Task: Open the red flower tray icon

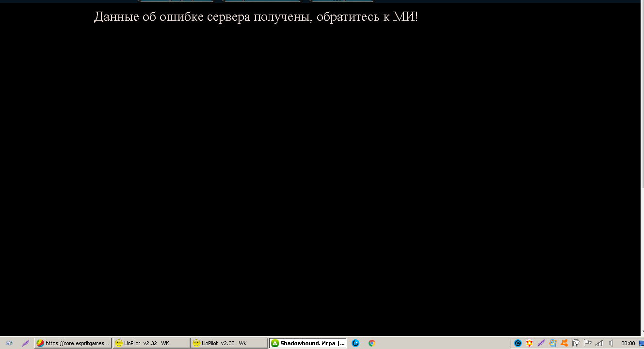Action: click(x=529, y=343)
